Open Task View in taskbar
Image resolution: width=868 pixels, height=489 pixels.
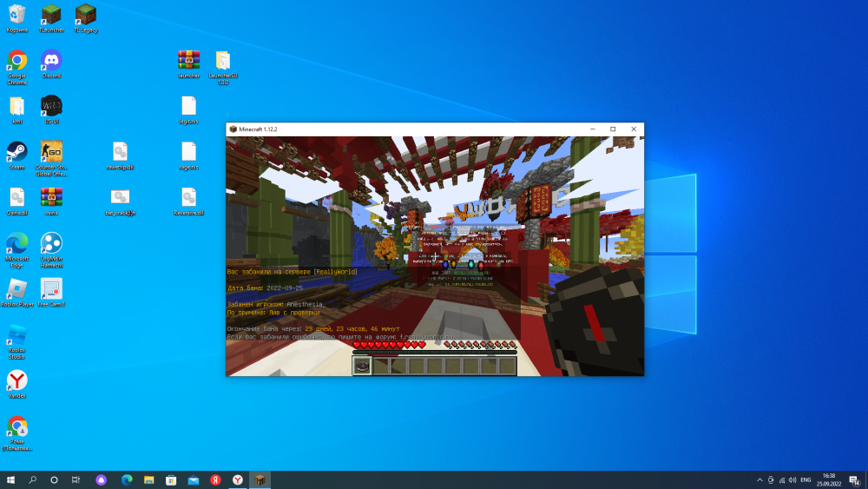[x=76, y=479]
